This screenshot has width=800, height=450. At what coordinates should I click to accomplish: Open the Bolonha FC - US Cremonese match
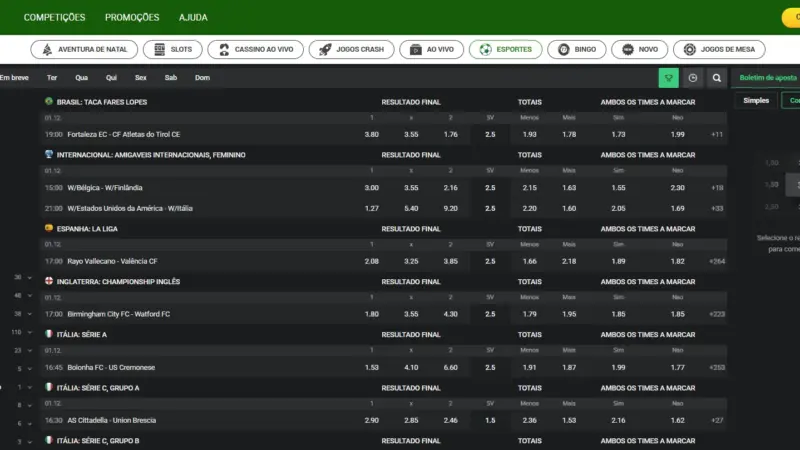click(111, 367)
